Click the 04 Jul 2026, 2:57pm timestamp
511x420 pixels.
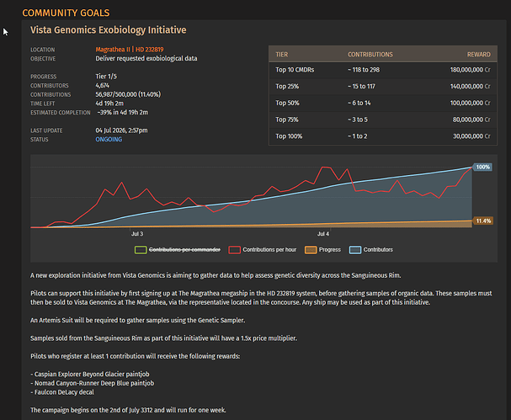coord(121,130)
